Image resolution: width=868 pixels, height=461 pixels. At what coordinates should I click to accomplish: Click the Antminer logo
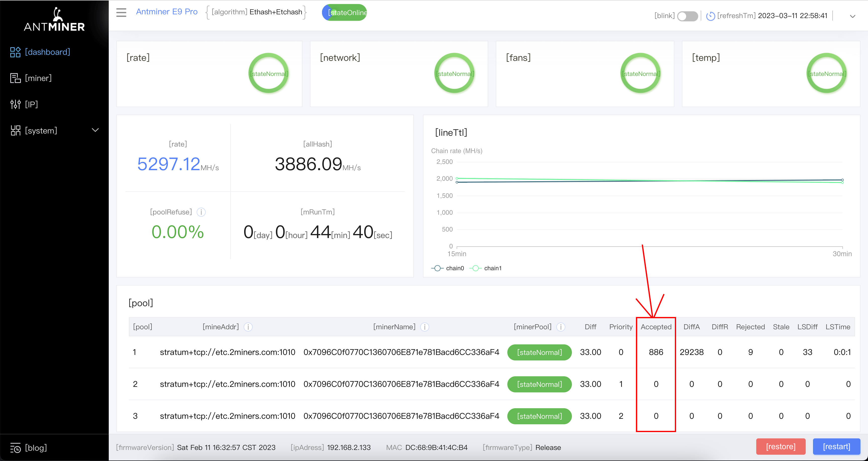point(54,20)
